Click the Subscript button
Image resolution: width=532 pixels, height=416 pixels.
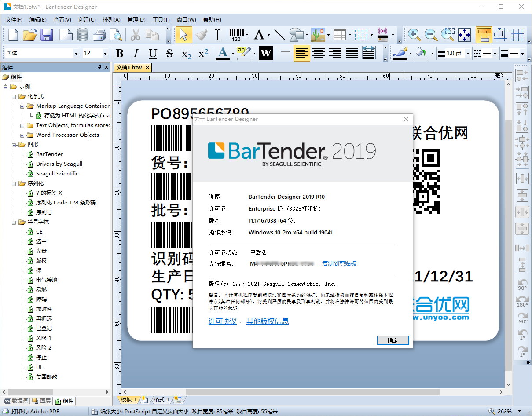(x=187, y=54)
